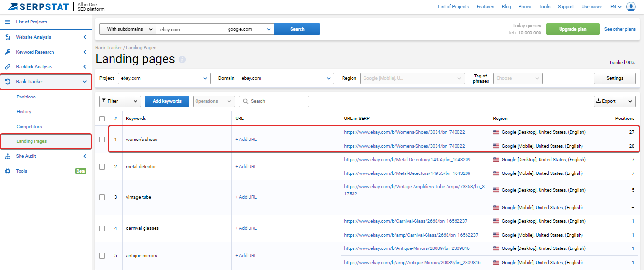Tick the select-all checkbox in table header
This screenshot has width=644, height=270.
[x=102, y=119]
